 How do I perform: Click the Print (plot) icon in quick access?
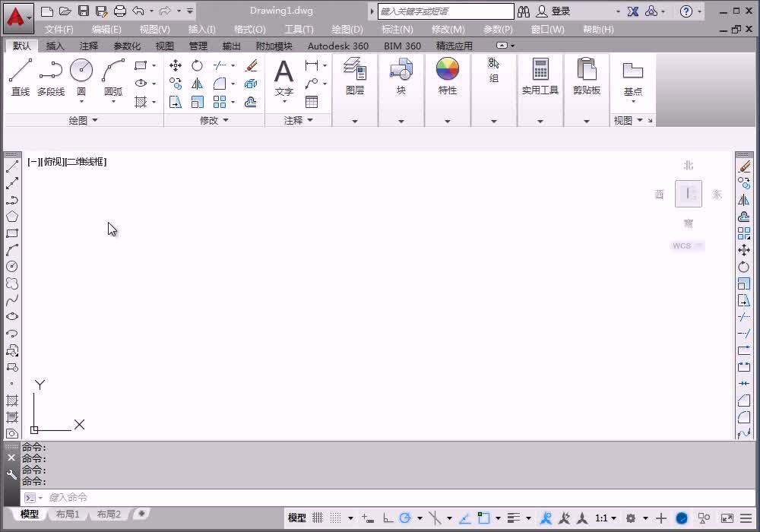tap(120, 11)
